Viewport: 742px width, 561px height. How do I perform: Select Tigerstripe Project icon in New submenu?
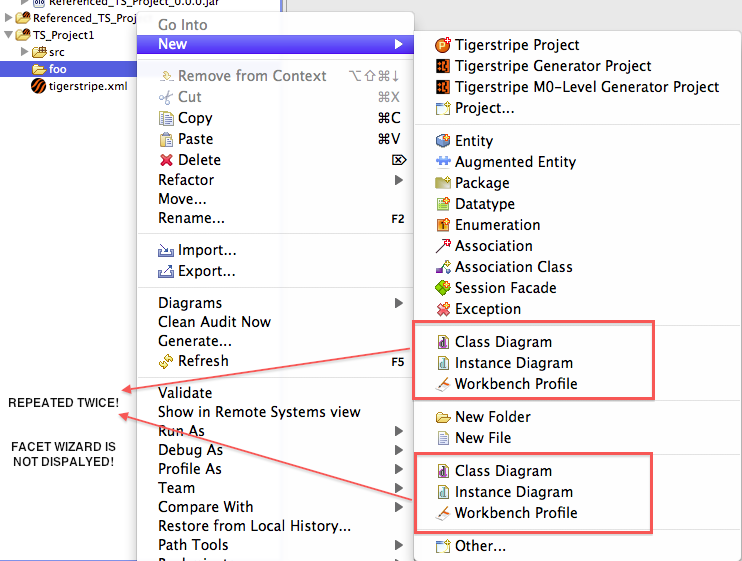443,45
